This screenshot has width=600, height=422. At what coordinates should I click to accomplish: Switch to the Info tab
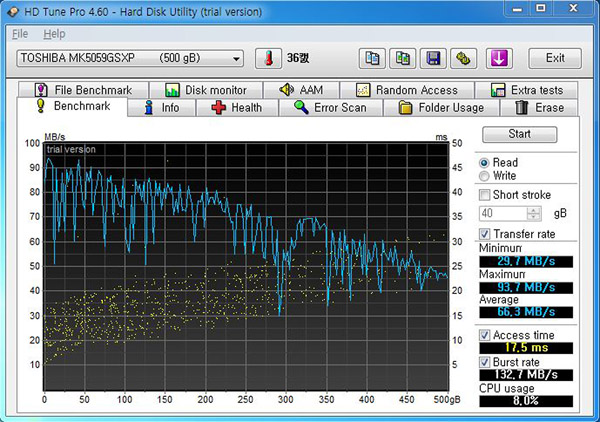click(161, 108)
